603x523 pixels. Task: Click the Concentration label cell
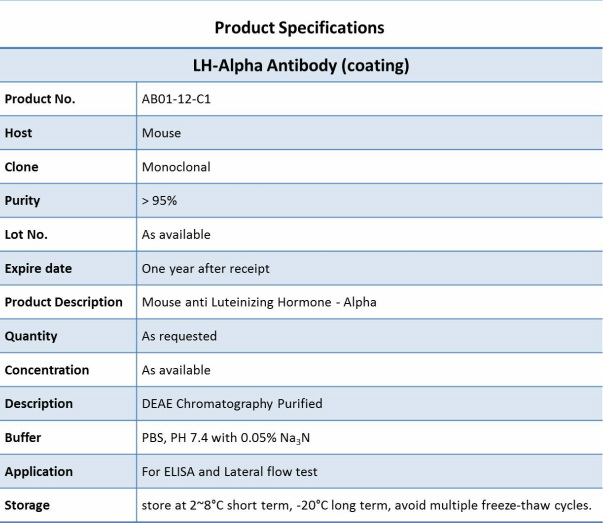point(68,370)
